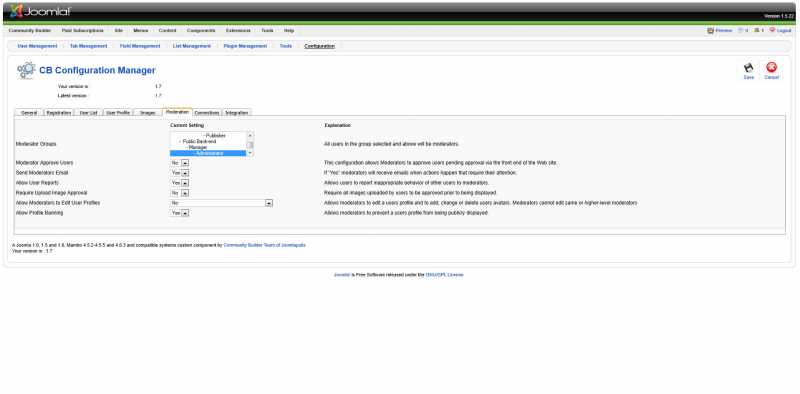Switch to the User Profile tab
This screenshot has height=394, width=800.
coord(118,113)
